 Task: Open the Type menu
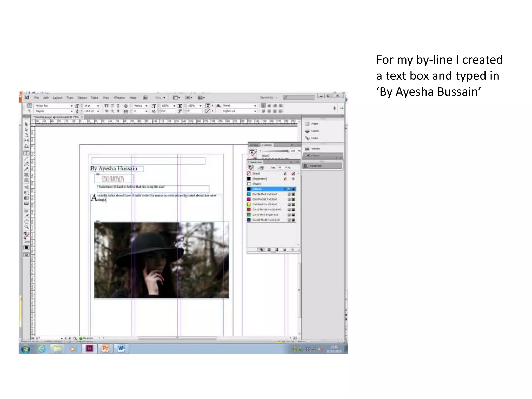click(x=70, y=98)
